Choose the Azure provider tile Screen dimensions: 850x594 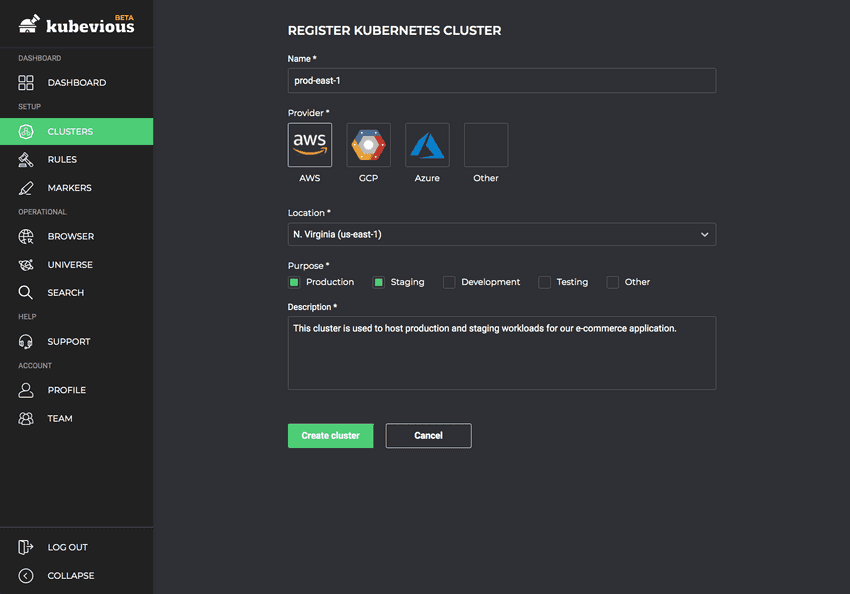427,145
